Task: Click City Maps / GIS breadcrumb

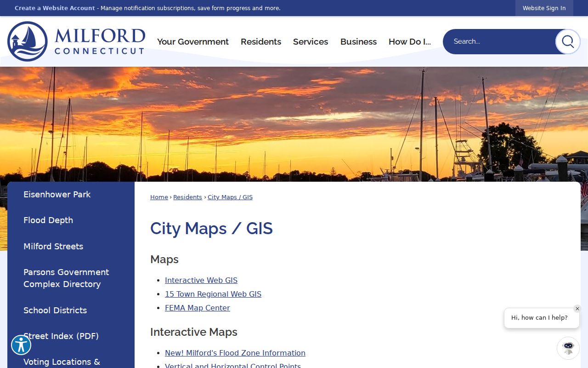Action: tap(230, 197)
